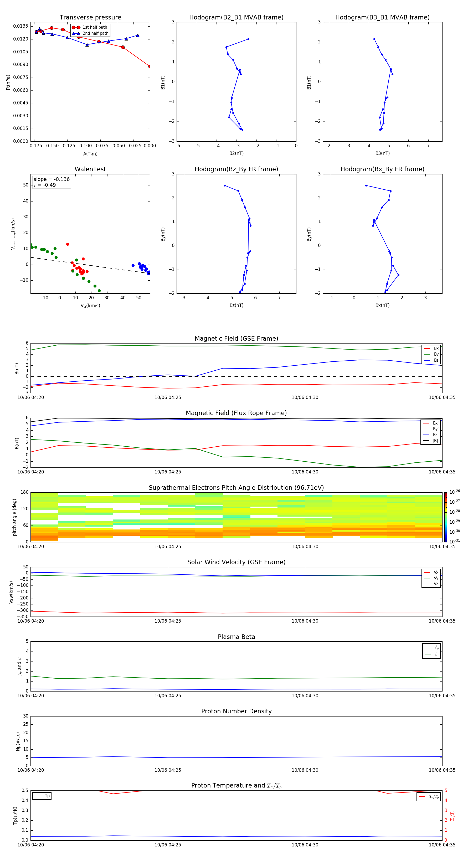Click the red outlier point in WalenTest
The height and width of the screenshot is (868, 473).
coord(68,244)
